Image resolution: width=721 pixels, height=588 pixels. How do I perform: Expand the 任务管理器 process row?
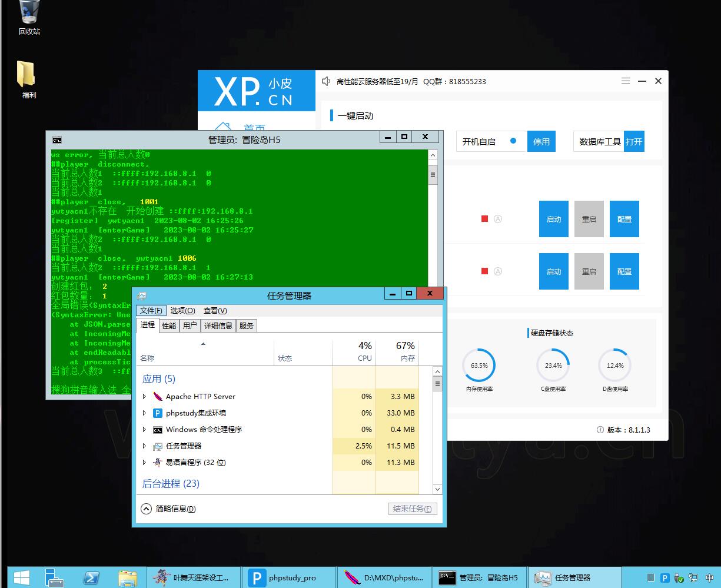coord(144,446)
